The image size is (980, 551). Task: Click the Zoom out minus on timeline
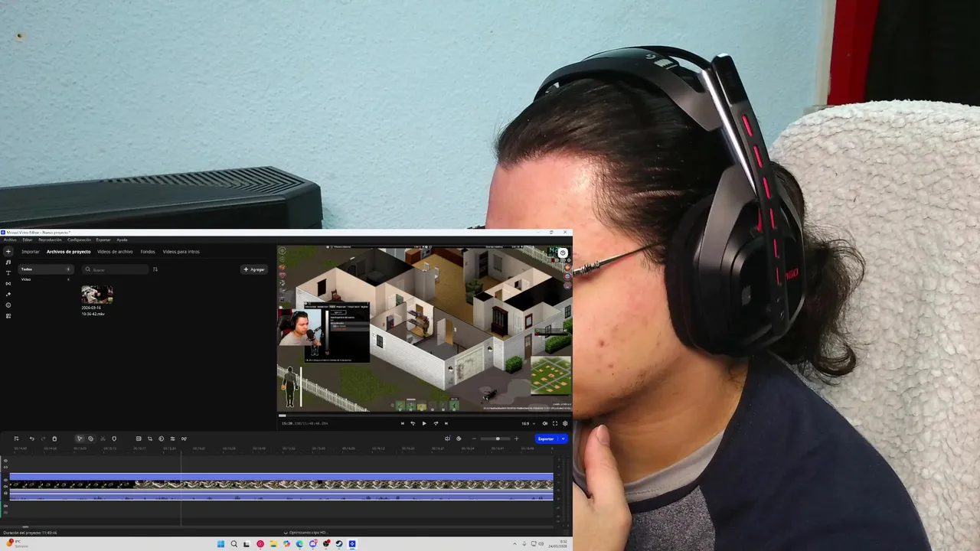coord(474,439)
